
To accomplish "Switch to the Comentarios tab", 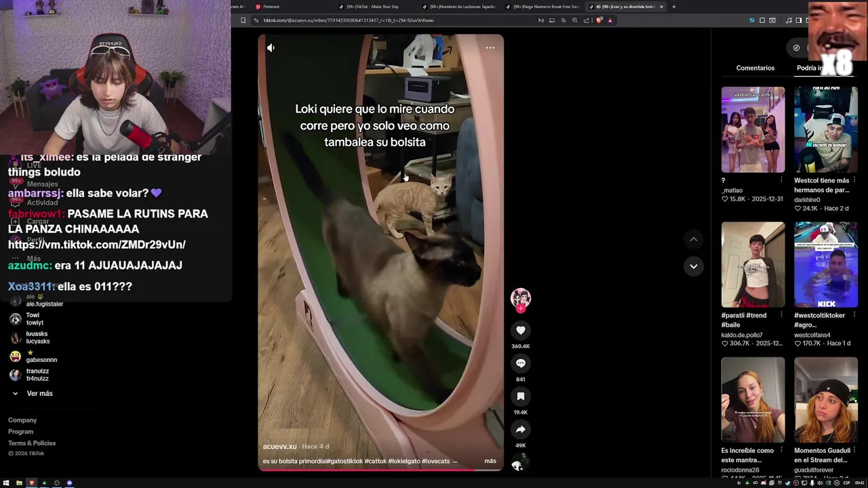I will pos(755,68).
